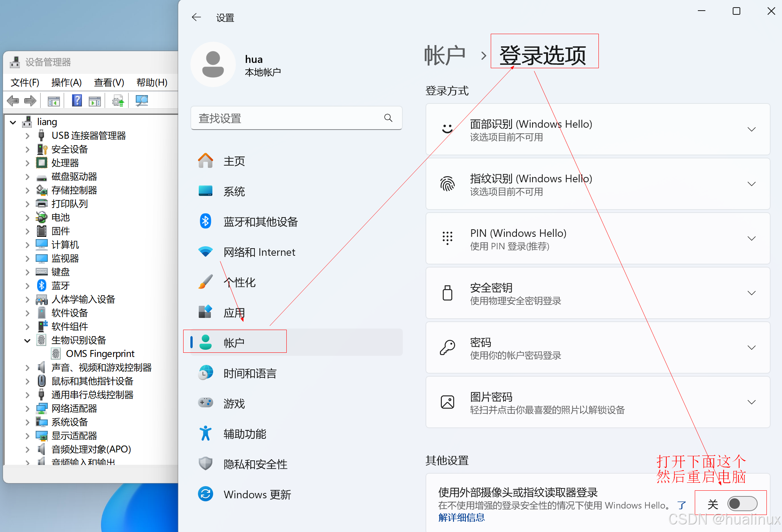Click the Device Manager help toolbar icon
Viewport: 782px width, 532px height.
coord(77,101)
